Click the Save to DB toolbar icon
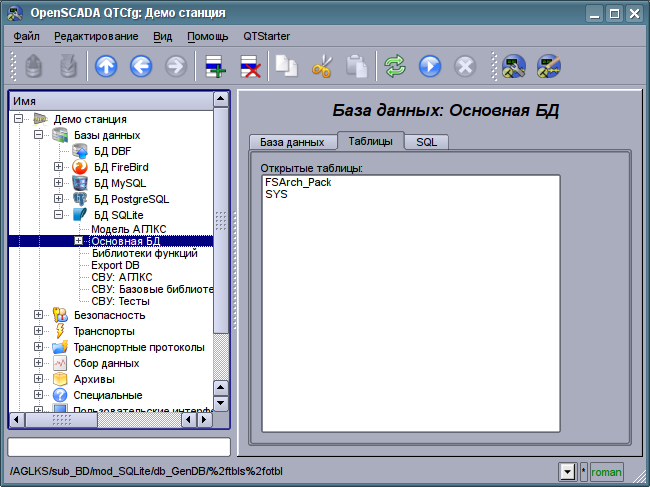The width and height of the screenshot is (650, 487). click(x=69, y=66)
